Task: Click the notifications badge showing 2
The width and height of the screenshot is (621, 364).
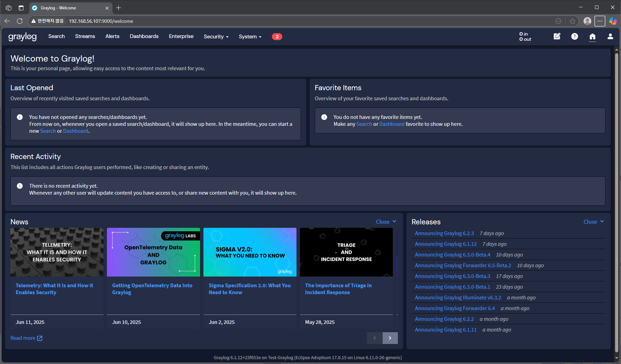Action: [x=277, y=37]
